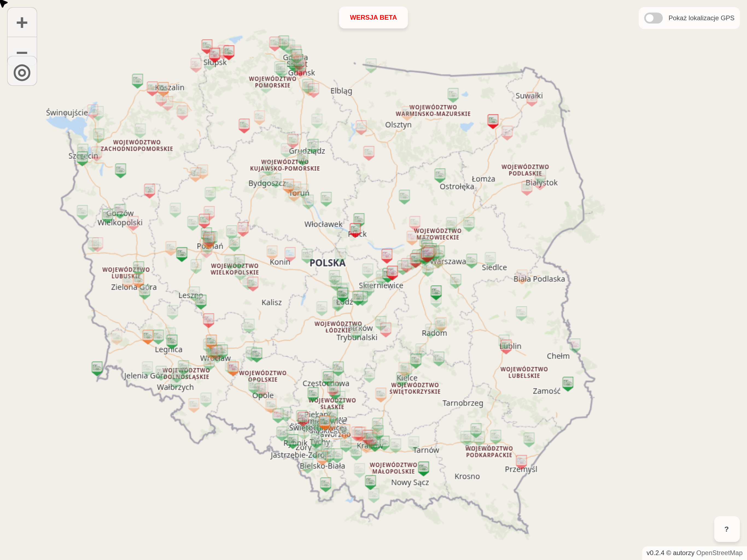Enable Pokaż lokalizacje GPS switch
Image resolution: width=747 pixels, height=560 pixels.
[653, 18]
